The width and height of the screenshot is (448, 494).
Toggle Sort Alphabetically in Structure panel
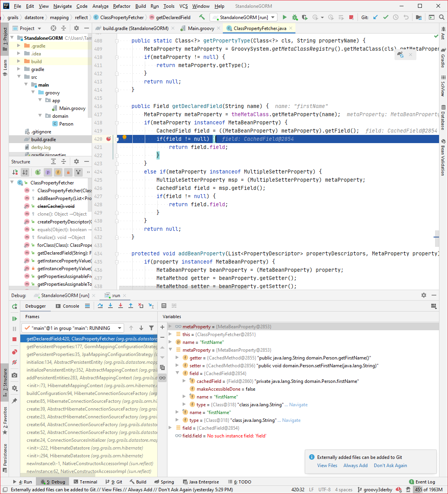[25, 172]
